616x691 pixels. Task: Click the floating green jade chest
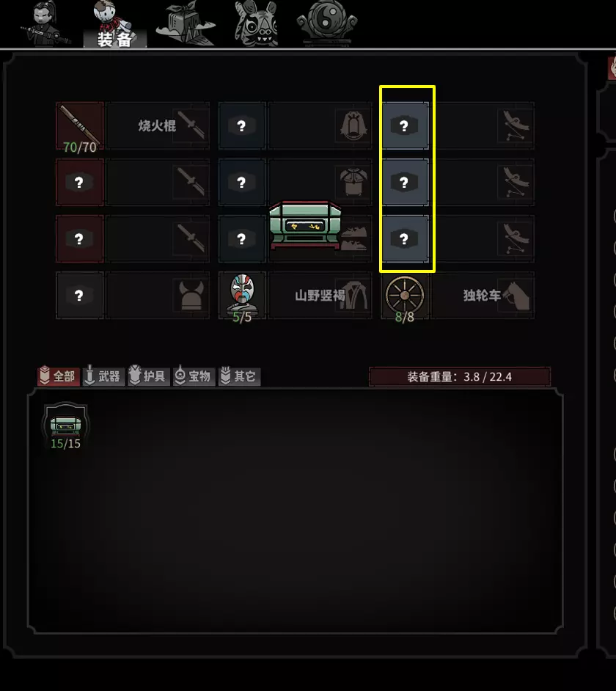(x=305, y=224)
